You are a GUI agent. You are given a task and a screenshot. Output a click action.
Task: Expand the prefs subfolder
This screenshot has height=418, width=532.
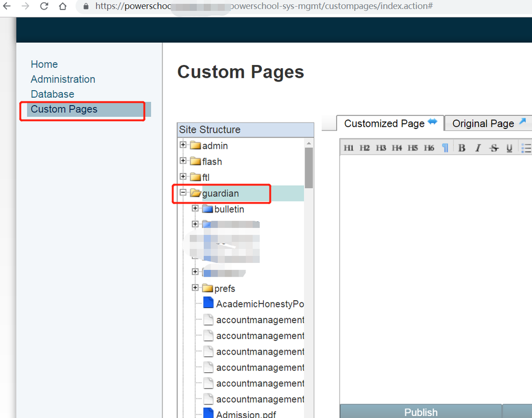point(195,287)
